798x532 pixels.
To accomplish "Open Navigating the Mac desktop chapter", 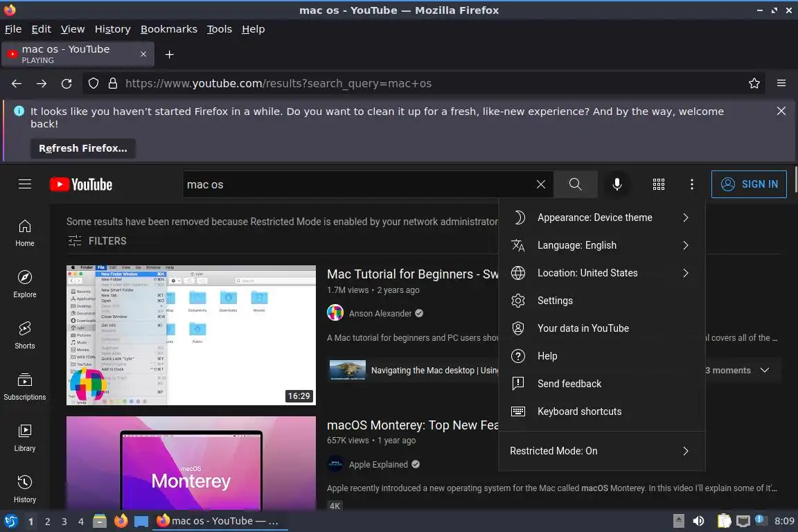I will click(x=414, y=370).
